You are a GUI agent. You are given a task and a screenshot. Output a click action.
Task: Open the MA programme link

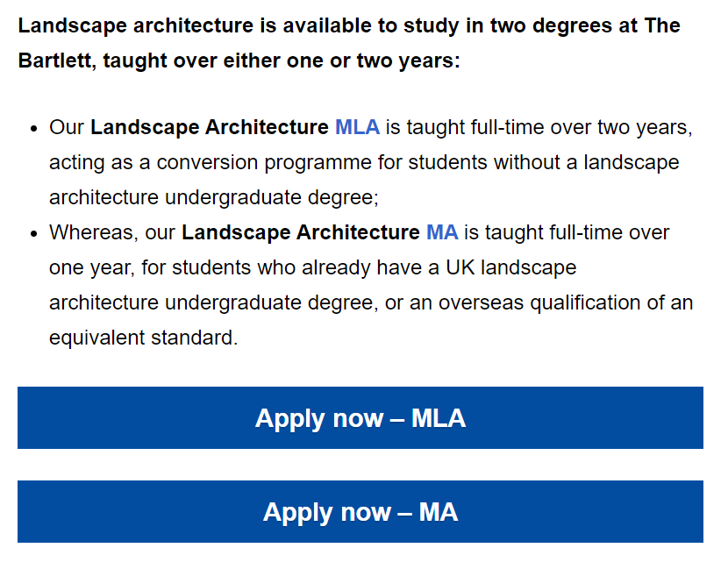coord(442,232)
